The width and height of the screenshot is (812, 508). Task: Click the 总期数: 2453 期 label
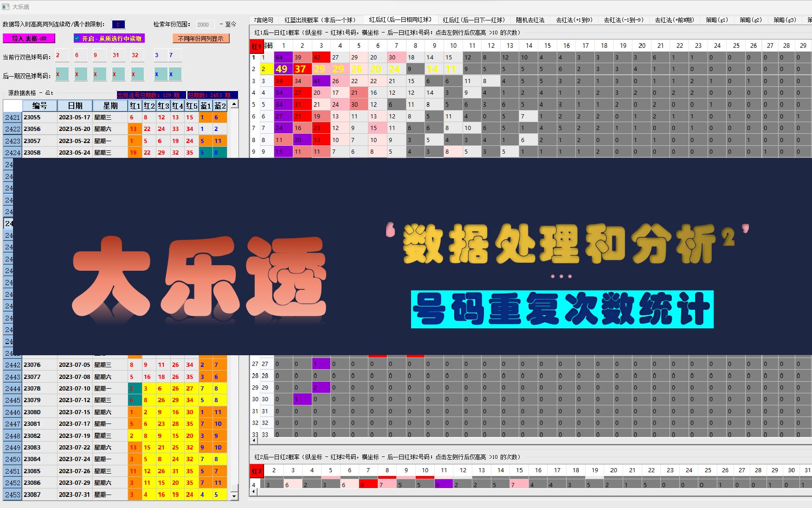tap(212, 95)
